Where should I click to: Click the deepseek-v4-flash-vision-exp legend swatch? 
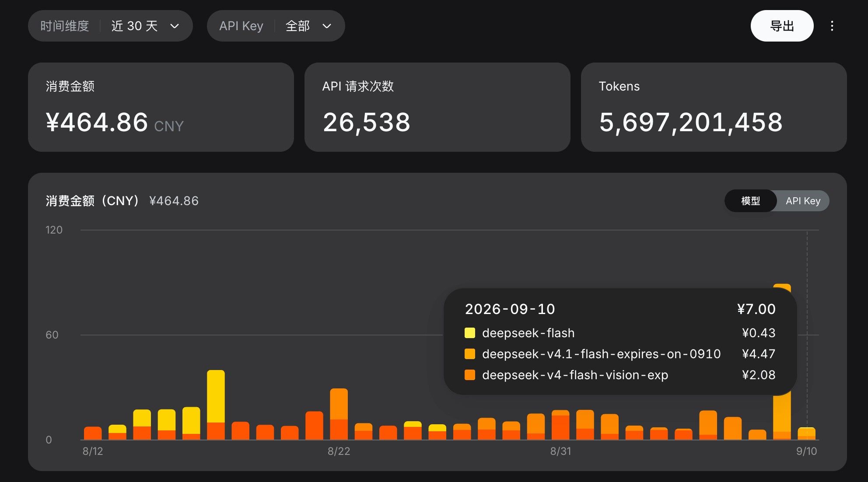(x=469, y=375)
